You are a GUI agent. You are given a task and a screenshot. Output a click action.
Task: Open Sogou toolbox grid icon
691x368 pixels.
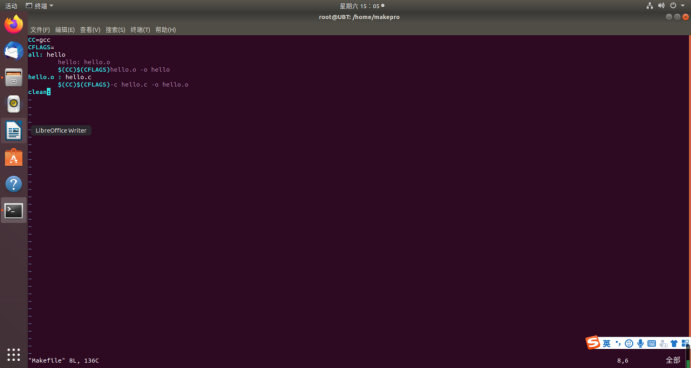pyautogui.click(x=685, y=343)
